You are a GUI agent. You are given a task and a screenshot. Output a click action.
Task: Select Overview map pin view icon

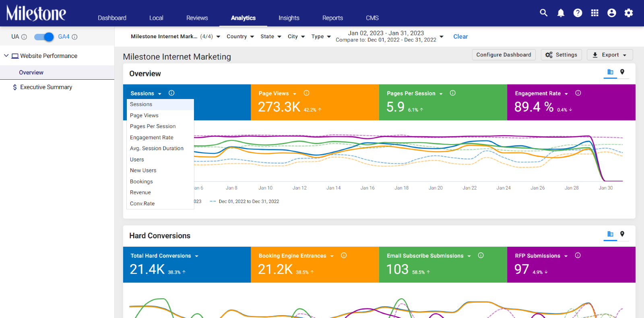pos(622,72)
